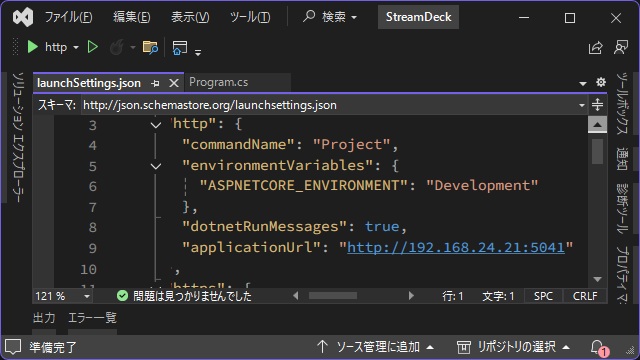Click the horizontal scroll left arrow
The width and height of the screenshot is (640, 360).
tap(296, 296)
